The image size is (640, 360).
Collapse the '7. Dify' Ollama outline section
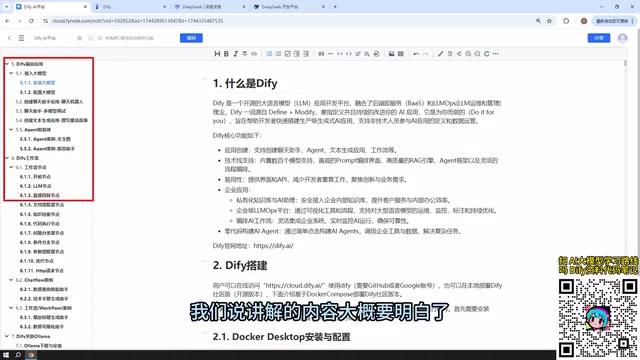click(7, 336)
